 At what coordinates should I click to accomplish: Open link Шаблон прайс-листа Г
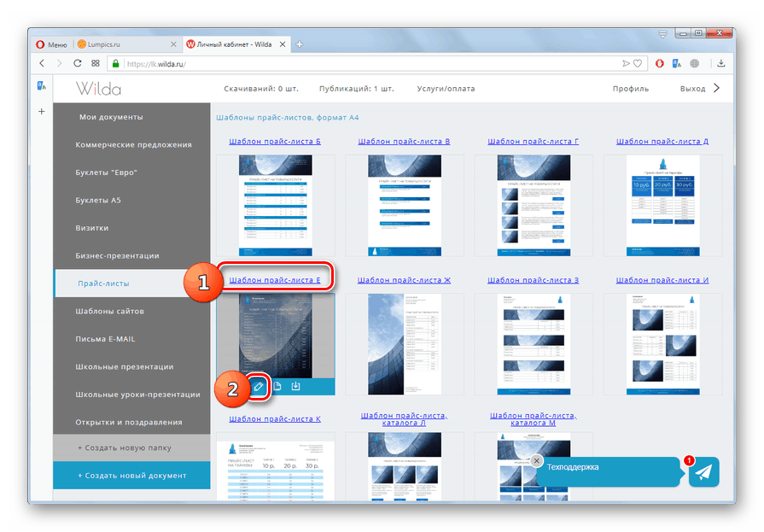[x=533, y=142]
